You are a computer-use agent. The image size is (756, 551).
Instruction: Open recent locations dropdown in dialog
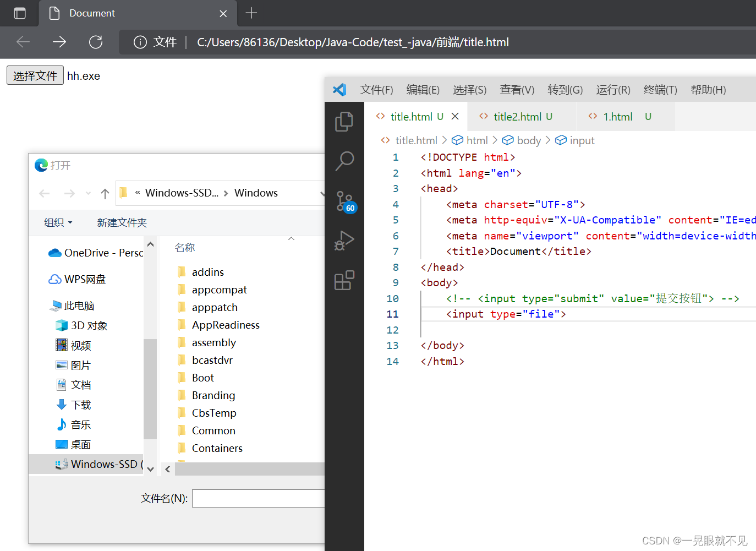point(88,193)
